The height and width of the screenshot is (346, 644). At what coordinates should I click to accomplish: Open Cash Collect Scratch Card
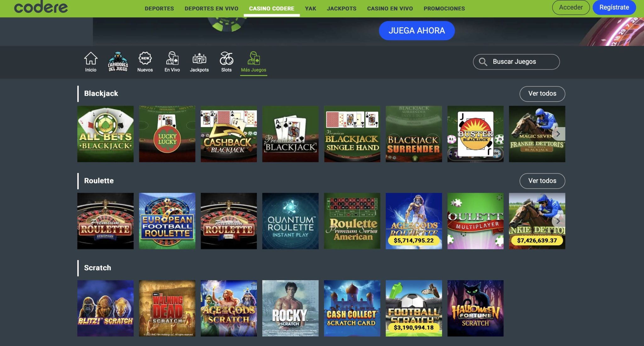coord(352,308)
